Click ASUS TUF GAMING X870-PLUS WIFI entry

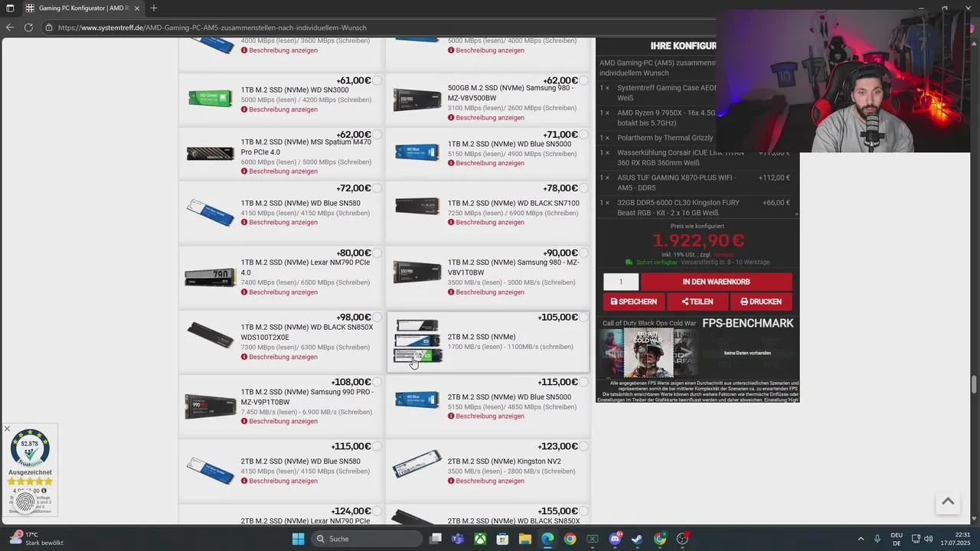(677, 182)
